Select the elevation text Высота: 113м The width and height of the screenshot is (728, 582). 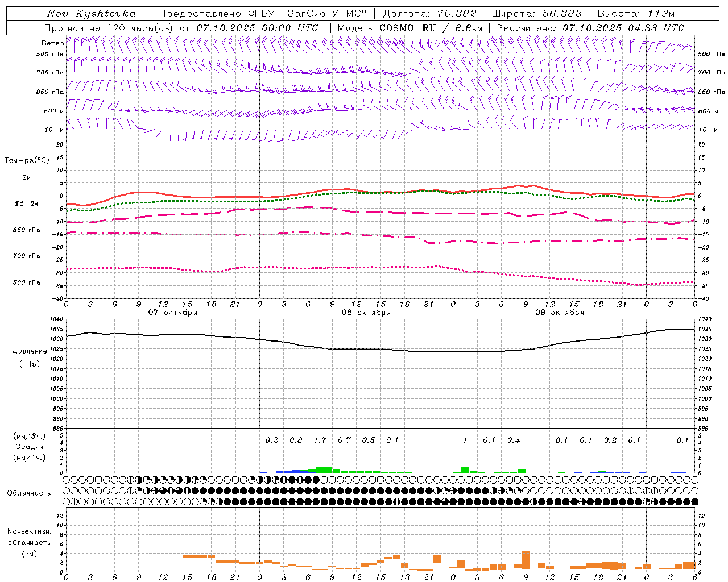636,14
